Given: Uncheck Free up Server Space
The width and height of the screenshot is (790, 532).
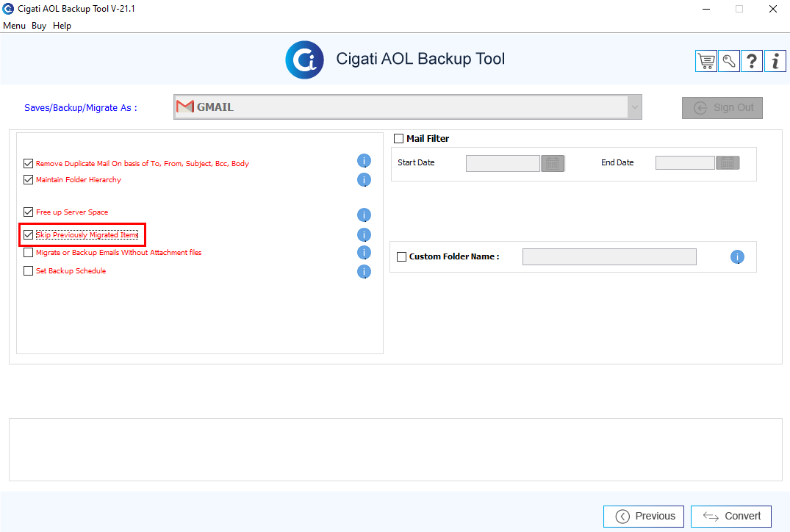Looking at the screenshot, I should tap(28, 212).
